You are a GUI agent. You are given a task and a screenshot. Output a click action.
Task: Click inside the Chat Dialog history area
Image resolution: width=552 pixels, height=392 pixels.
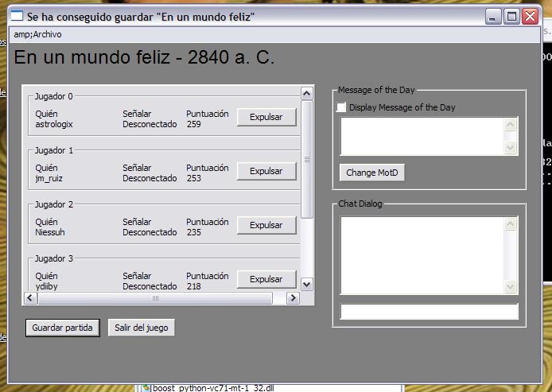422,255
